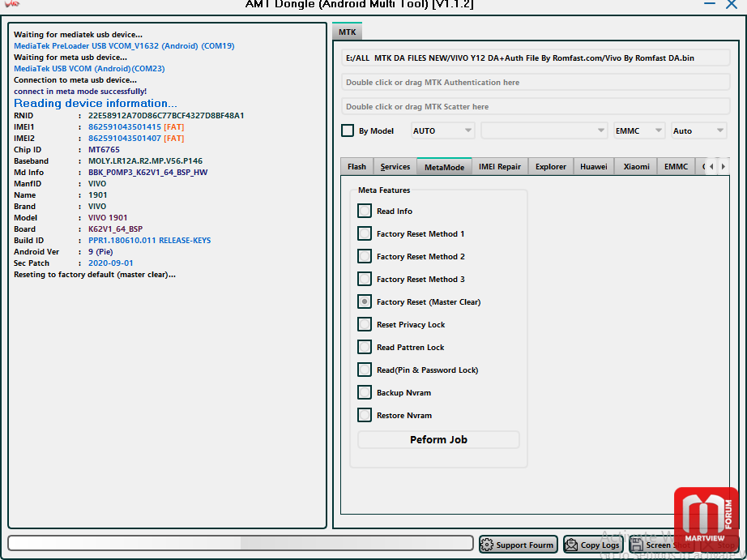This screenshot has height=560, width=747.
Task: Click the Copy Logs button
Action: (x=593, y=545)
